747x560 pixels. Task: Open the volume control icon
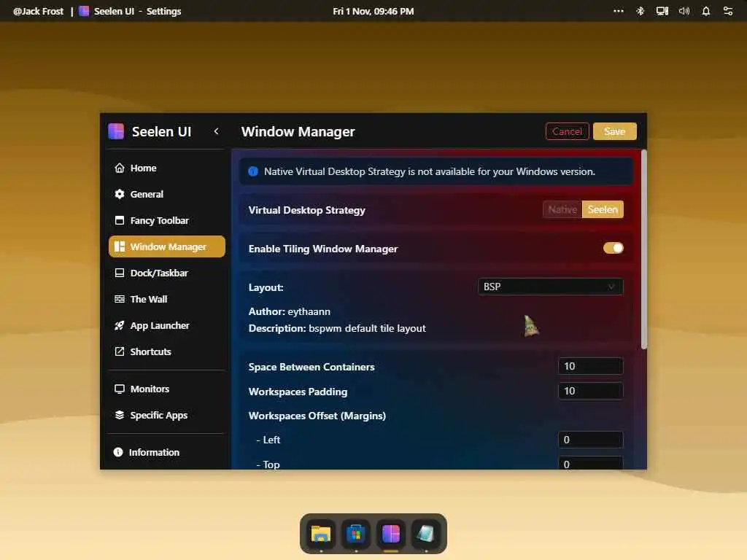(684, 11)
